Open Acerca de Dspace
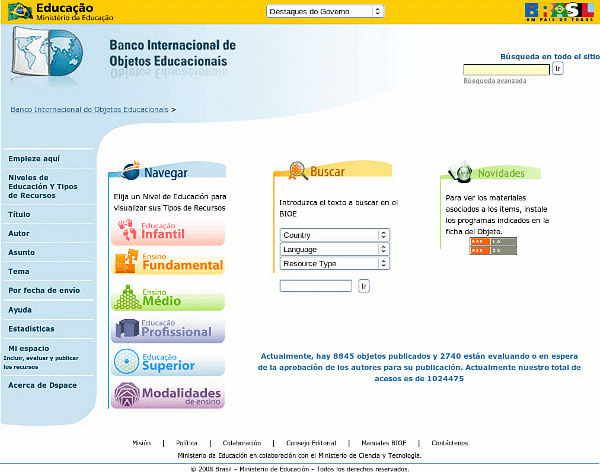Screen dimensions: 600x472 (42, 385)
